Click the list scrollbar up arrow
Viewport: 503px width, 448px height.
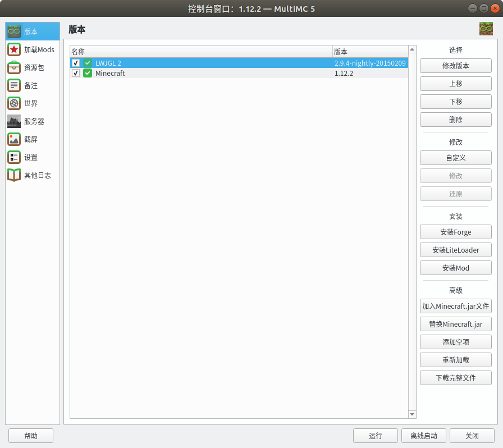[x=412, y=49]
